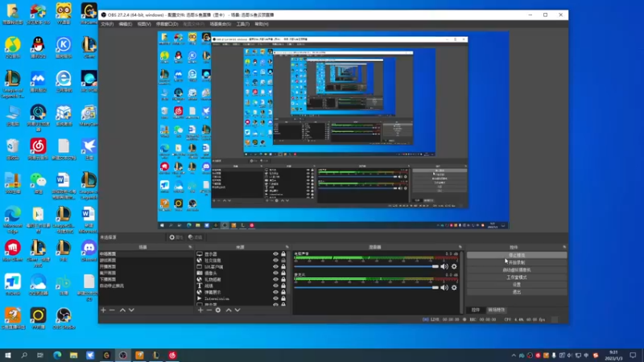
Task: Toggle the lock on the 显示器 source
Action: (x=283, y=254)
